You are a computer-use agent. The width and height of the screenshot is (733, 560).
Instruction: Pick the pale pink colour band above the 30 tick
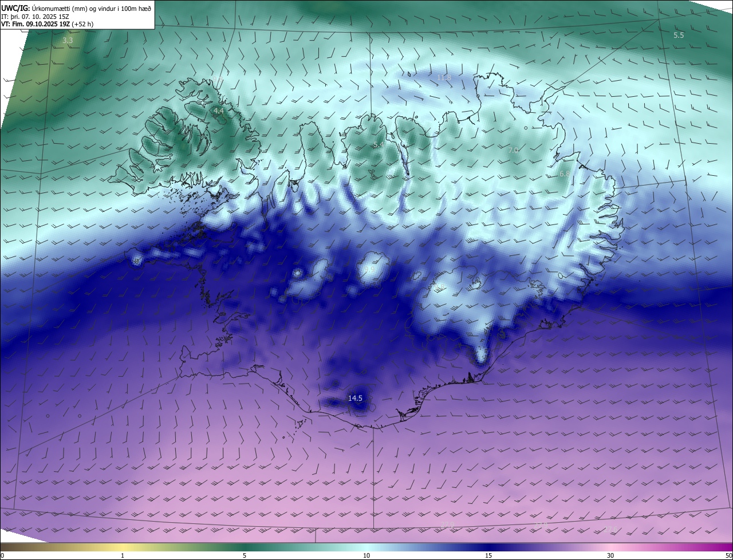pos(610,547)
